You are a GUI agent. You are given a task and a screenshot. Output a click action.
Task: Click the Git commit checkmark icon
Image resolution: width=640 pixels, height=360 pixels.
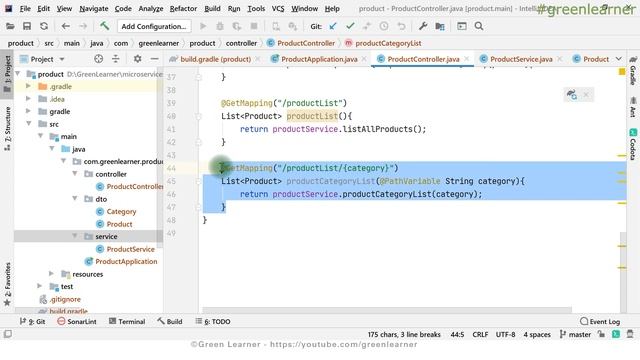coord(350,27)
